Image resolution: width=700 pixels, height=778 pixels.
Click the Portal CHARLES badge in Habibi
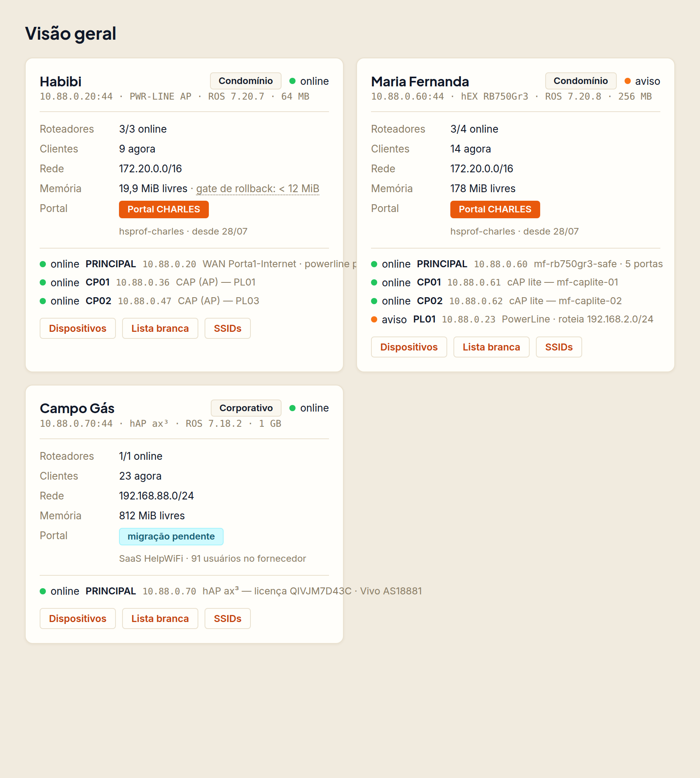point(164,209)
